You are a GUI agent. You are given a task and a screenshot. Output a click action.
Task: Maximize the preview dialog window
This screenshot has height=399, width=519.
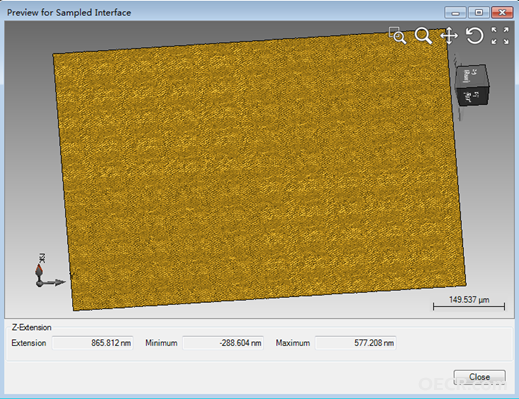click(479, 13)
